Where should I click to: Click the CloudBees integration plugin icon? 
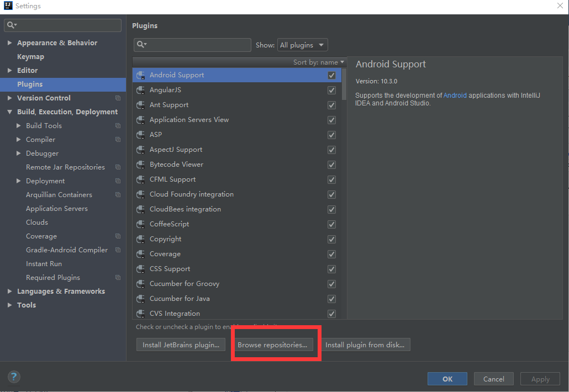click(x=140, y=209)
